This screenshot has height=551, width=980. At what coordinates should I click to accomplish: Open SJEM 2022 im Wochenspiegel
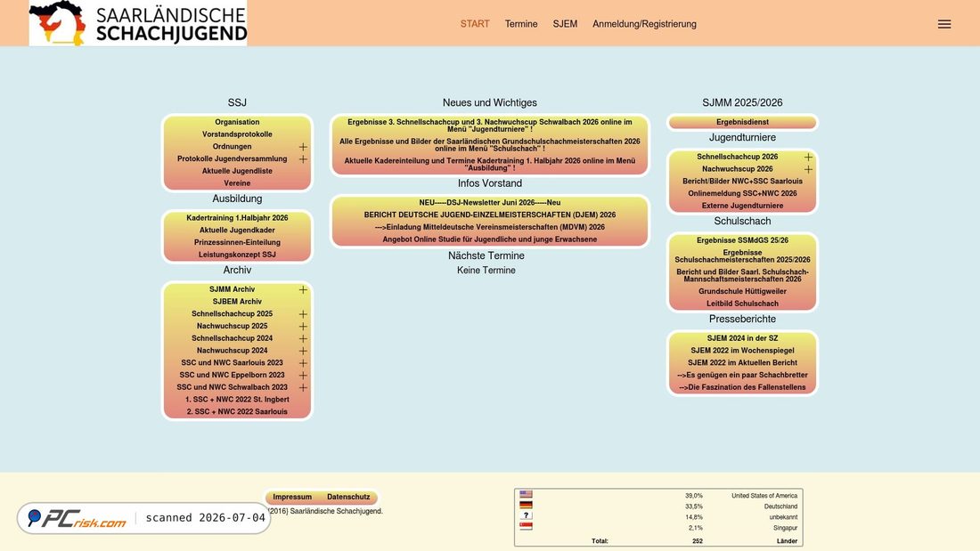(742, 351)
